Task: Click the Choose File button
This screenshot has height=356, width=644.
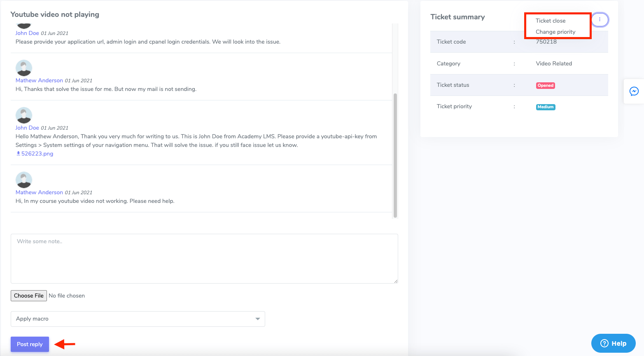Action: [29, 296]
